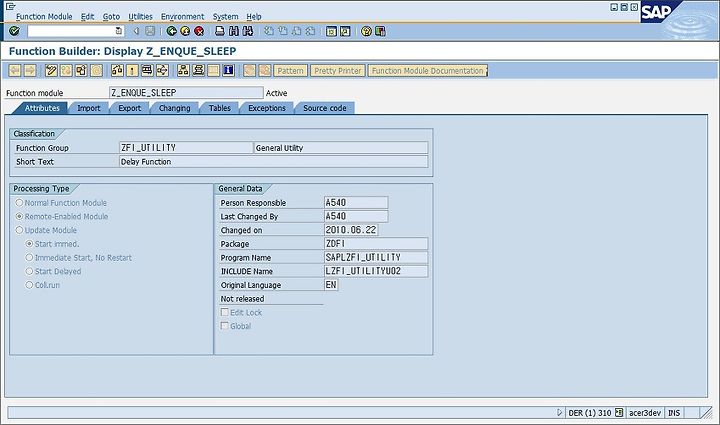This screenshot has width=720, height=425.
Task: Click the Find Next binoculars icon
Action: (x=248, y=31)
